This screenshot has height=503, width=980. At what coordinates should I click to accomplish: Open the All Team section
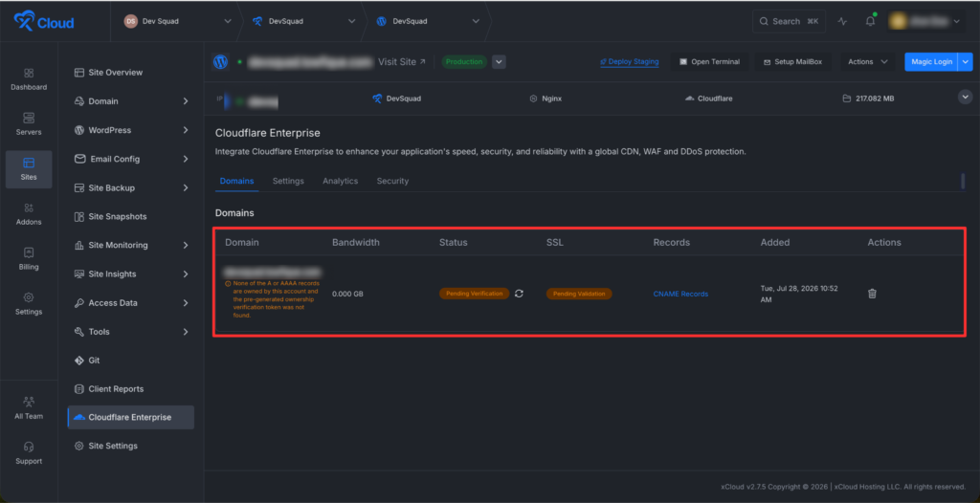click(x=29, y=408)
